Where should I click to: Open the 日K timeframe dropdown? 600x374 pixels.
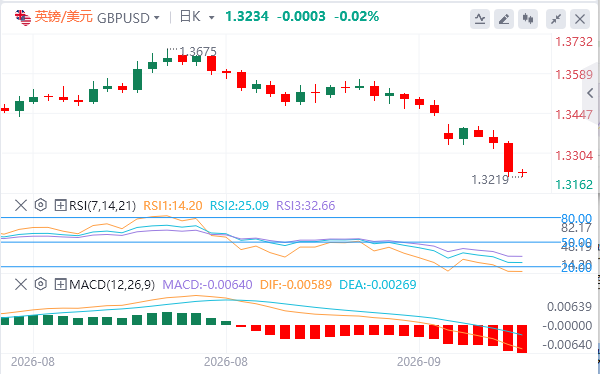197,17
